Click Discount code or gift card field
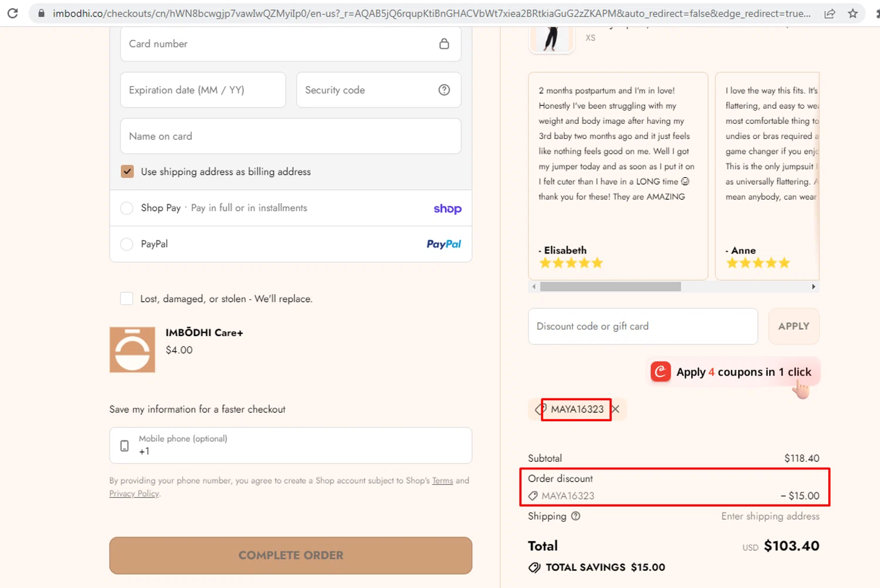 click(x=643, y=326)
